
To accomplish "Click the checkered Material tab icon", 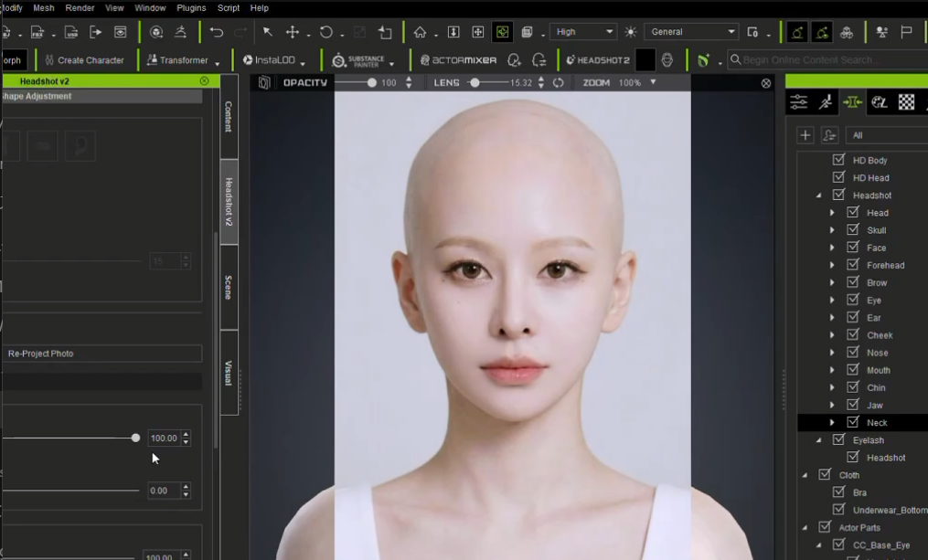I will [906, 102].
